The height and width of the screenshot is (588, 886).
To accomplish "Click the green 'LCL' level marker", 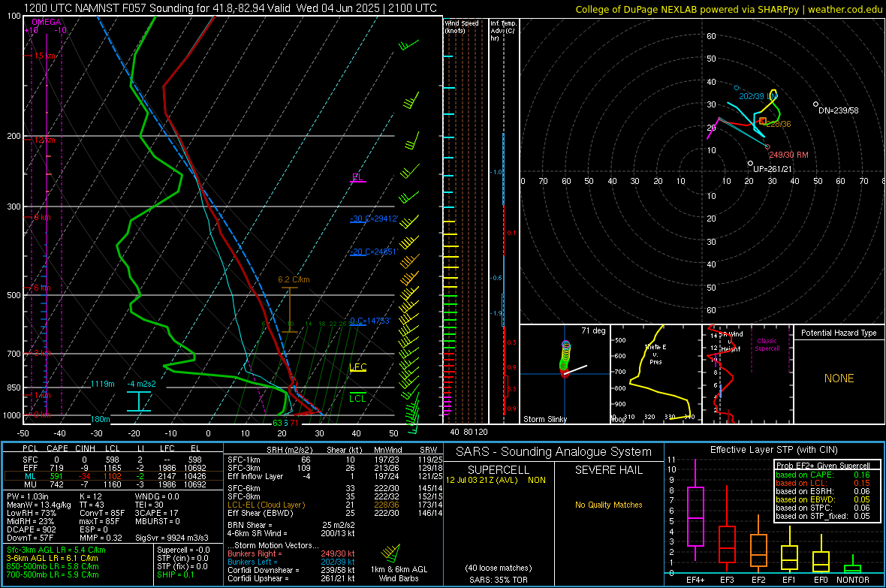I will (x=357, y=398).
